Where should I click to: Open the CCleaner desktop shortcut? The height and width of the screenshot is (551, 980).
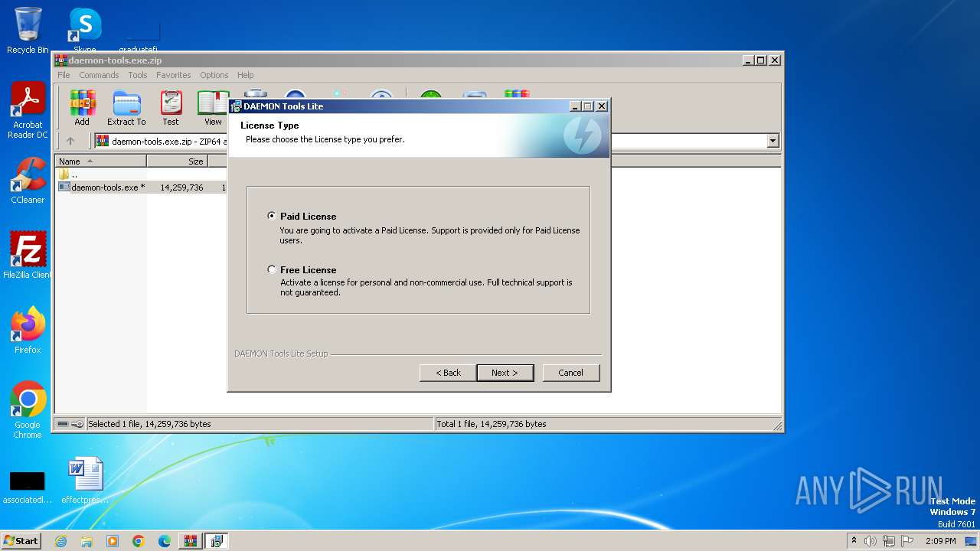(28, 181)
